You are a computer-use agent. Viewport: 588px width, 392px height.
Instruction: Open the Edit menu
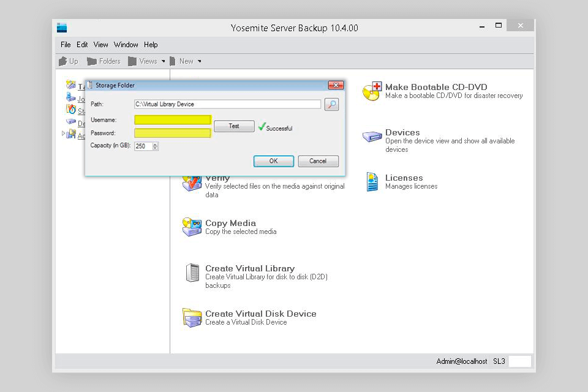point(82,45)
